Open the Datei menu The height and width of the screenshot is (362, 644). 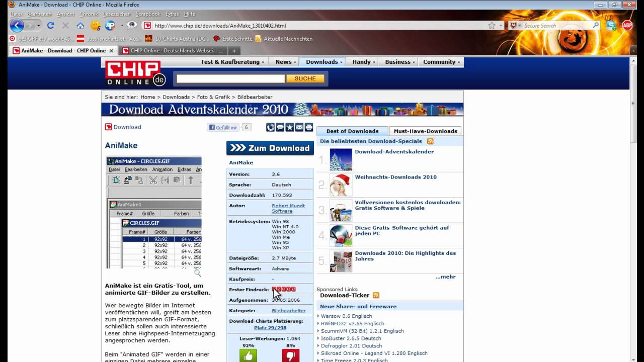click(16, 14)
